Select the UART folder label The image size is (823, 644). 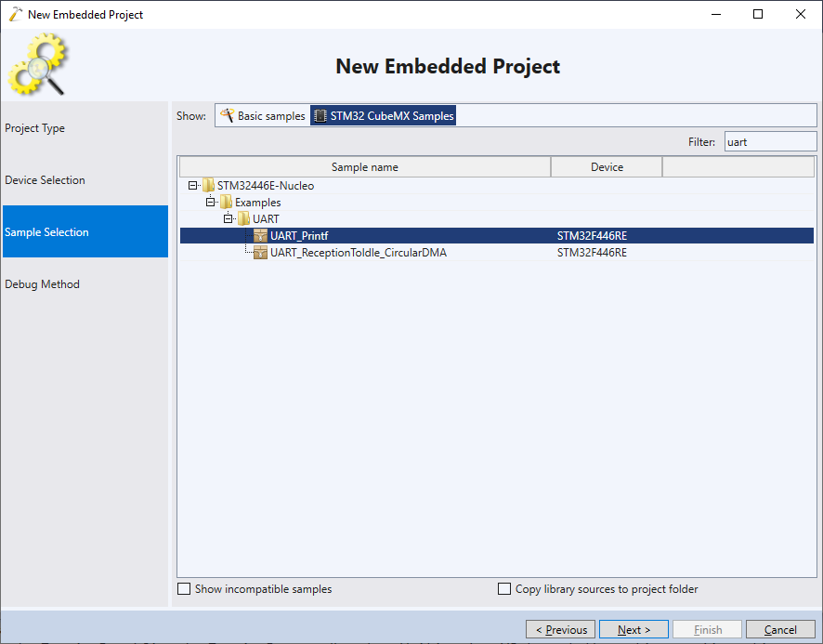click(x=266, y=219)
